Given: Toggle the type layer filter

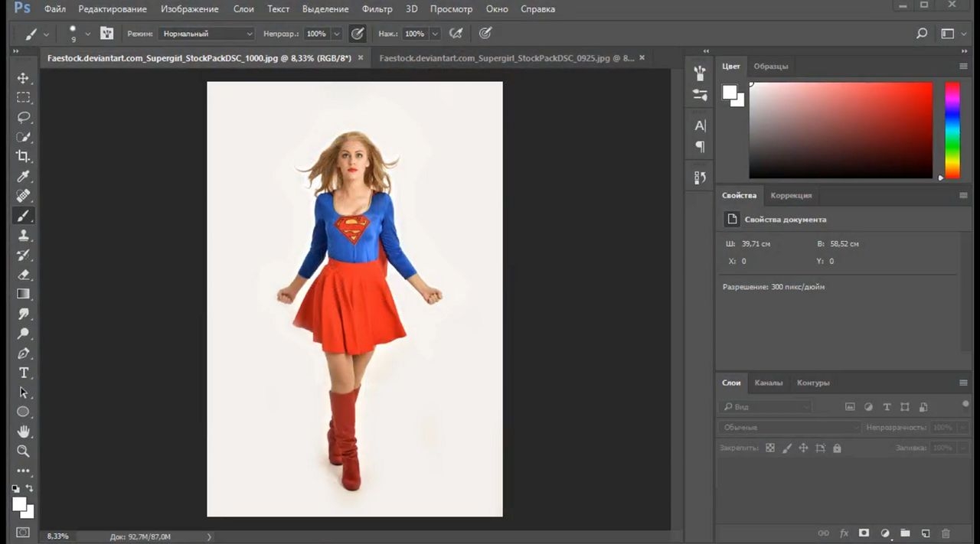Looking at the screenshot, I should coord(887,407).
